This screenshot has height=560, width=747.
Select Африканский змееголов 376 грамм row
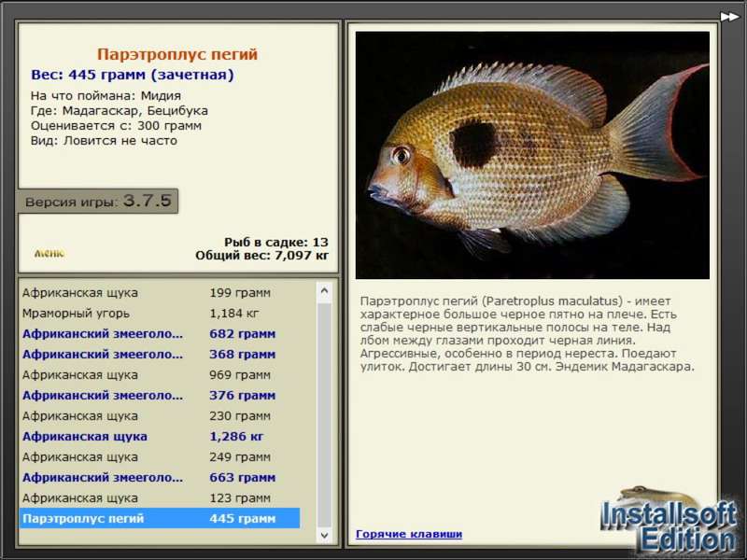[160, 395]
